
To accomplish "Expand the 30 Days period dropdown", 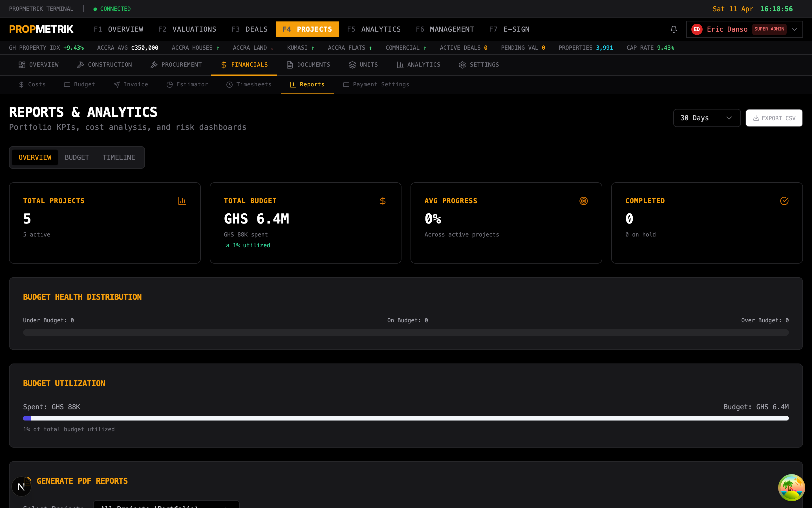I will [x=707, y=118].
